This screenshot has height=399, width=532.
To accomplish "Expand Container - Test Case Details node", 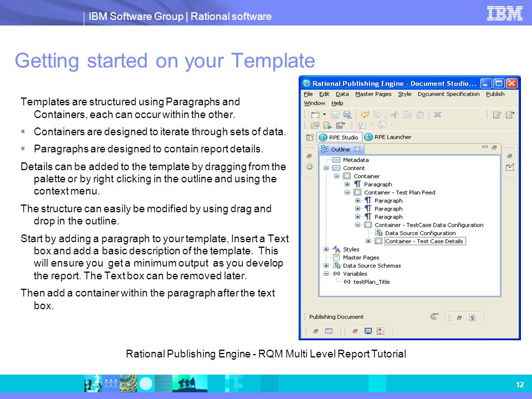I will [x=368, y=241].
